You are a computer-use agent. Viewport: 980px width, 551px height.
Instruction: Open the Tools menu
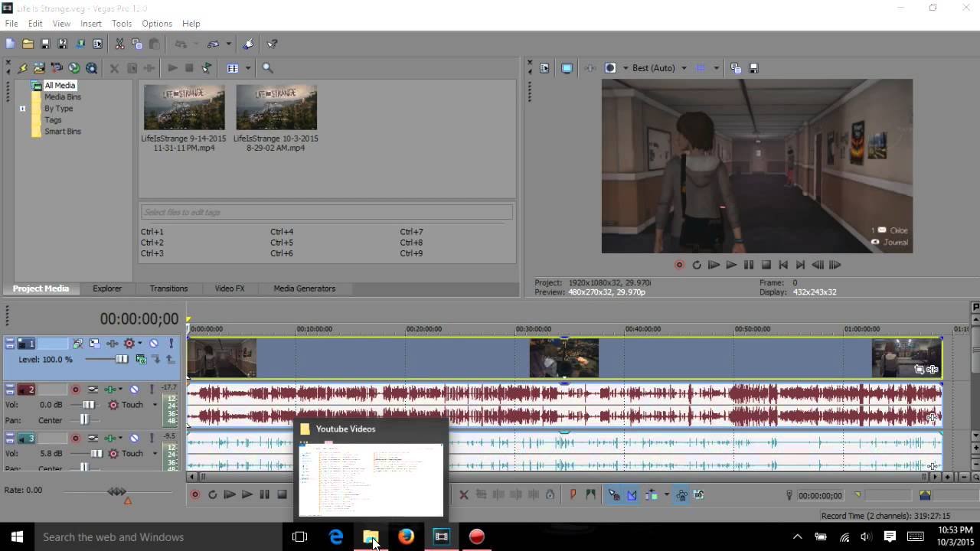click(x=122, y=24)
